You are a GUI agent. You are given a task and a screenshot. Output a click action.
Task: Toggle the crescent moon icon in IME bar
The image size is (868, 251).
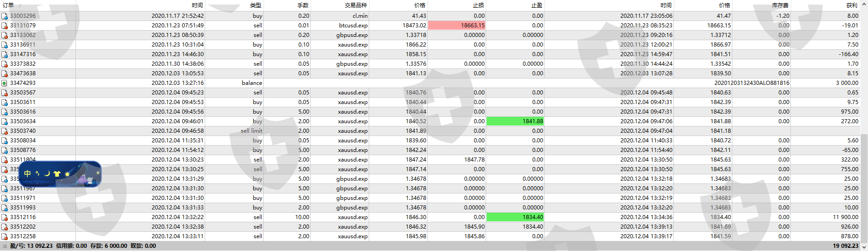click(47, 173)
